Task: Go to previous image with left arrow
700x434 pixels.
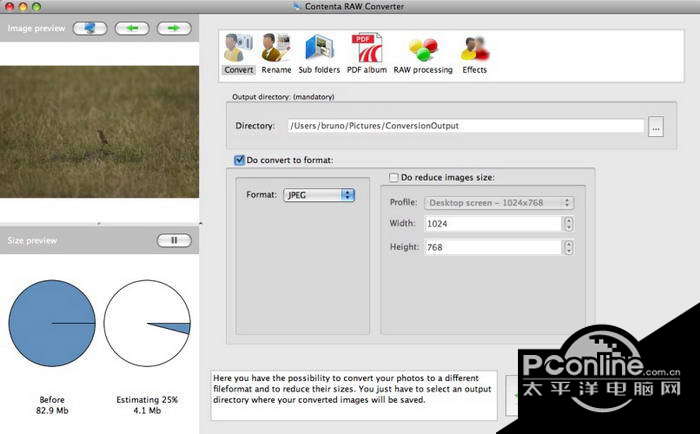Action: point(132,29)
